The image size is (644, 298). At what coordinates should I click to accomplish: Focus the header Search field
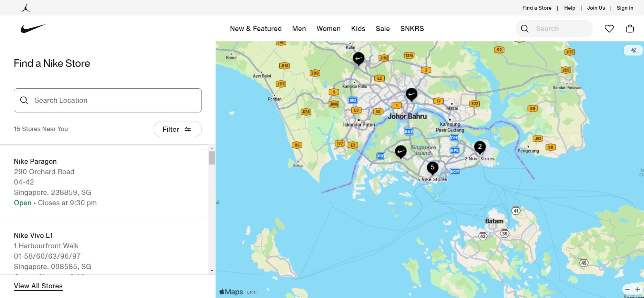pyautogui.click(x=554, y=29)
